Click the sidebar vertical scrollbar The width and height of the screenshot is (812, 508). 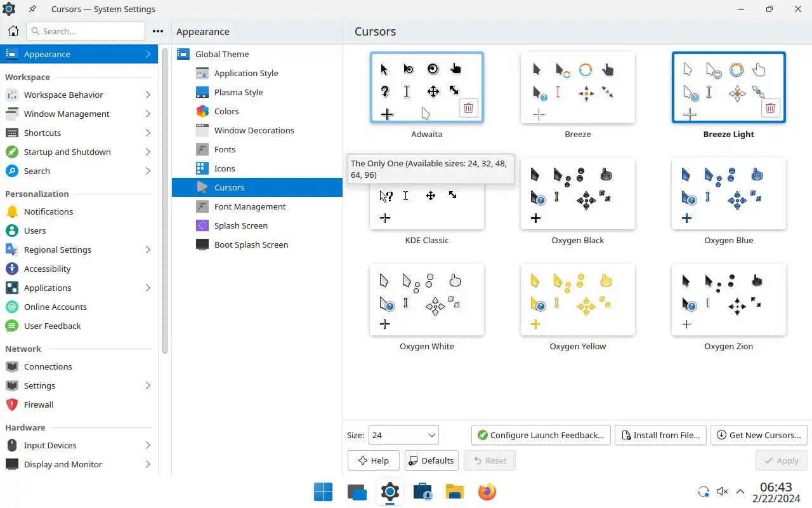[165, 200]
